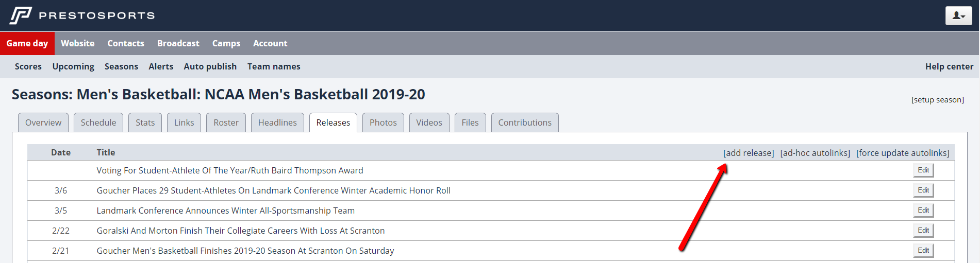Open the Broadcast menu
This screenshot has height=263, width=980.
pos(178,44)
